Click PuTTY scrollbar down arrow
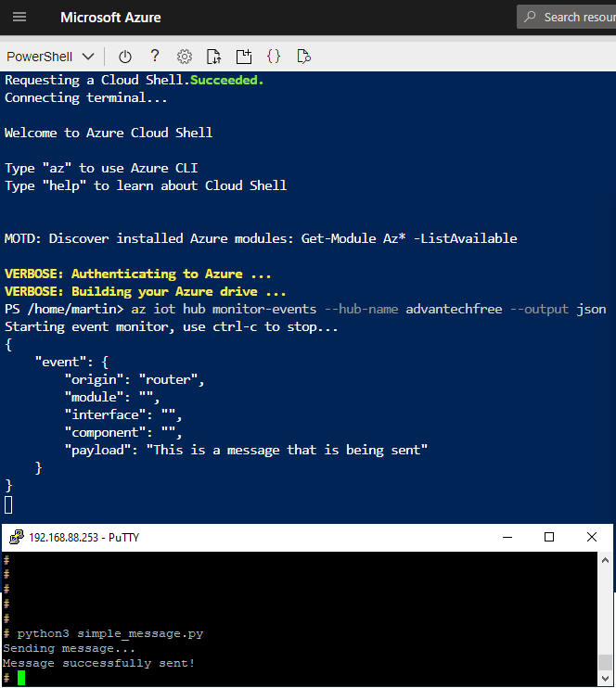Screen dimensions: 616x688 click(x=606, y=679)
